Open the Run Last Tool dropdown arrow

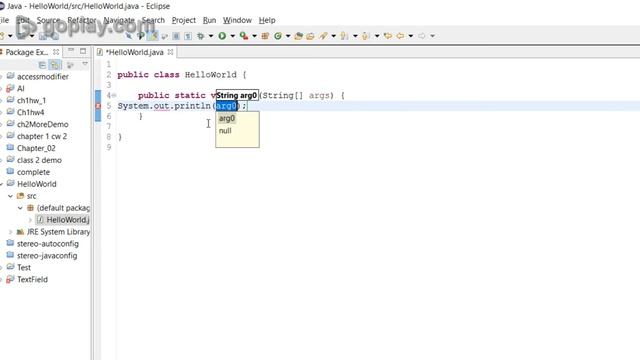pos(254,36)
